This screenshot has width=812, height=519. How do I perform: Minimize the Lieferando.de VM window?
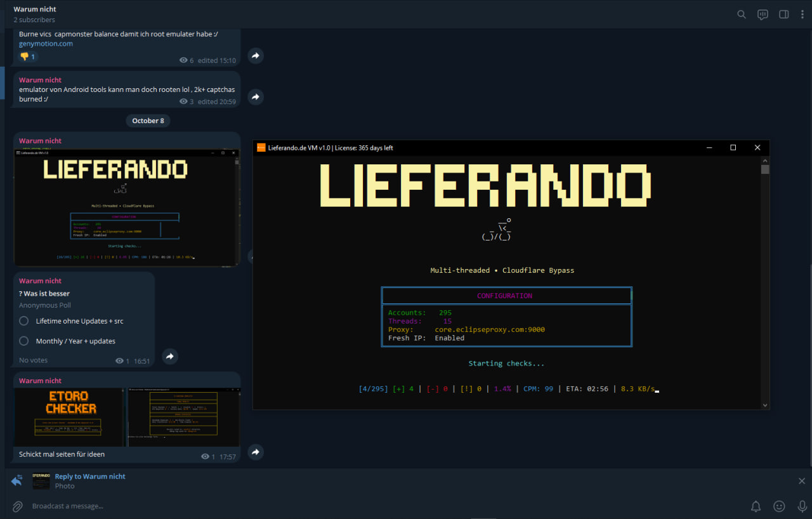coord(709,148)
